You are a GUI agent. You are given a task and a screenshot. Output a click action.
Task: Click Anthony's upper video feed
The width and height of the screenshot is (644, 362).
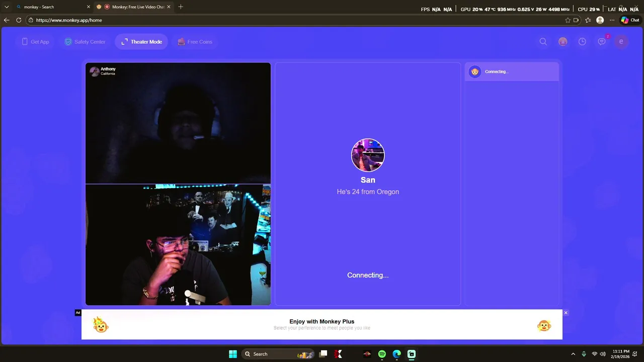point(178,123)
